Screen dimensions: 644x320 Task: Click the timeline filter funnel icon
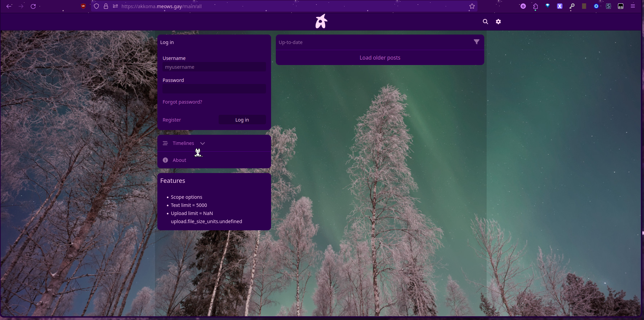pos(476,42)
